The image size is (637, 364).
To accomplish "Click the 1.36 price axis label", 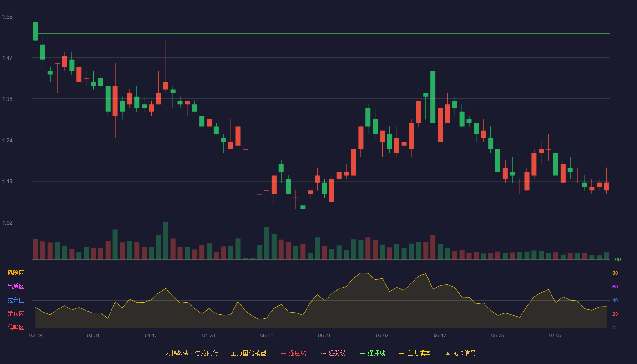I will pyautogui.click(x=7, y=99).
